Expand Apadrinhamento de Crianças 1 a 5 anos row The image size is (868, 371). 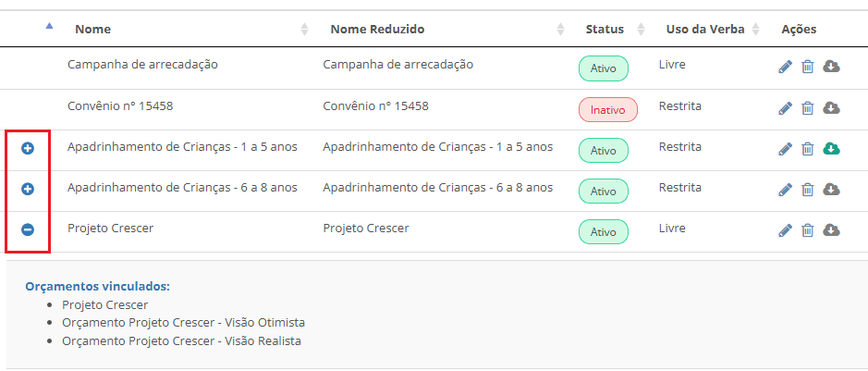28,148
